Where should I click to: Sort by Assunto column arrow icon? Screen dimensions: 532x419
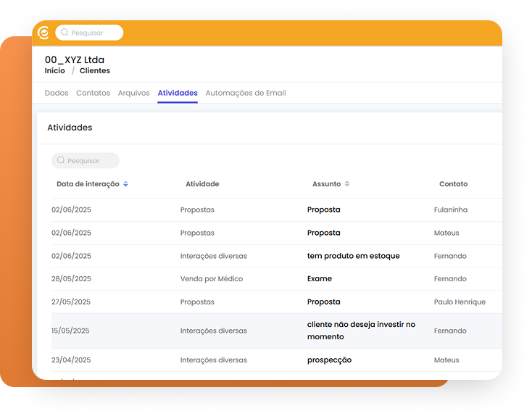tap(347, 184)
